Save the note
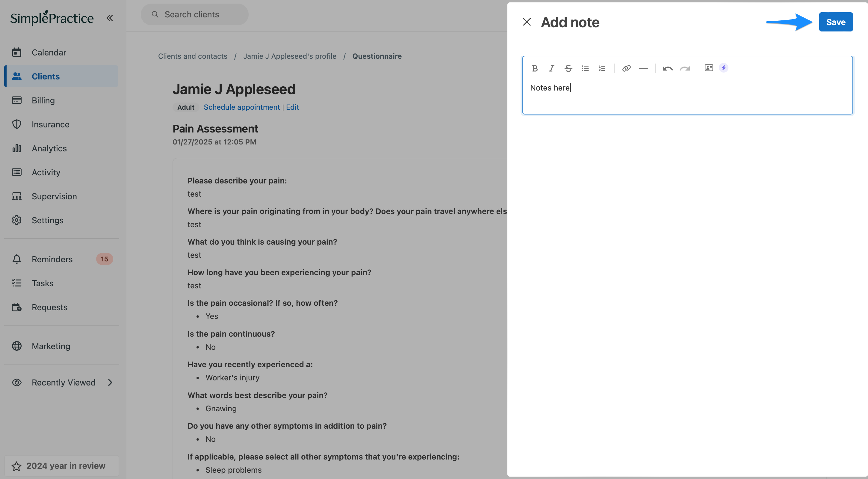This screenshot has width=868, height=479. coord(836,22)
